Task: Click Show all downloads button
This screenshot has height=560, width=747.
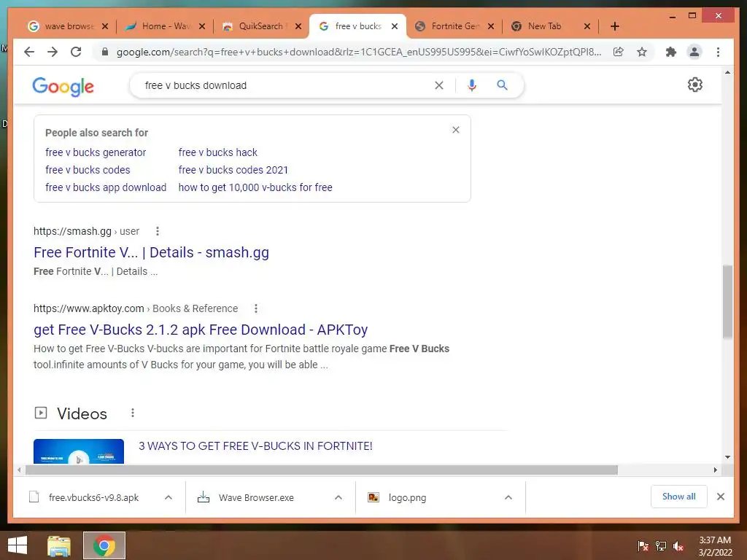Action: point(679,497)
